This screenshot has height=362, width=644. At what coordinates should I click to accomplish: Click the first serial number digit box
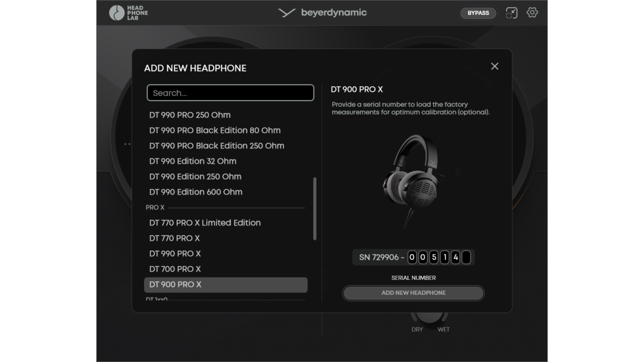coord(412,257)
